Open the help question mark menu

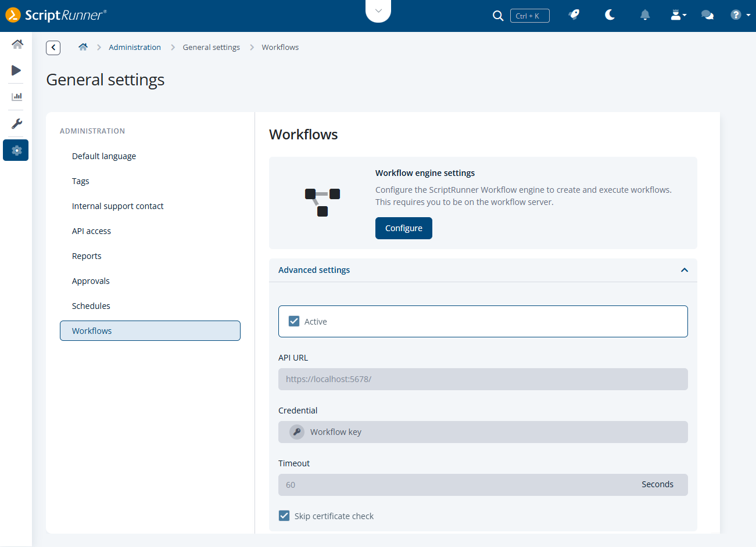tap(740, 15)
